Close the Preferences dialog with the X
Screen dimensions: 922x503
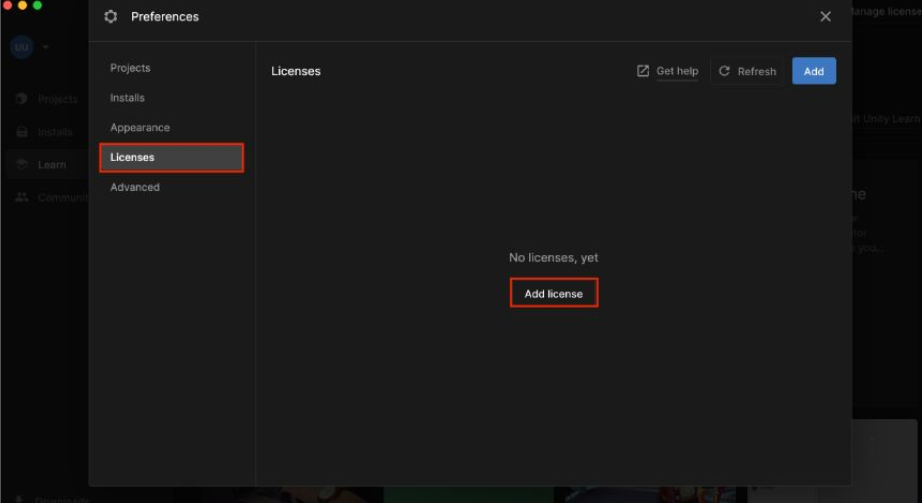point(825,17)
